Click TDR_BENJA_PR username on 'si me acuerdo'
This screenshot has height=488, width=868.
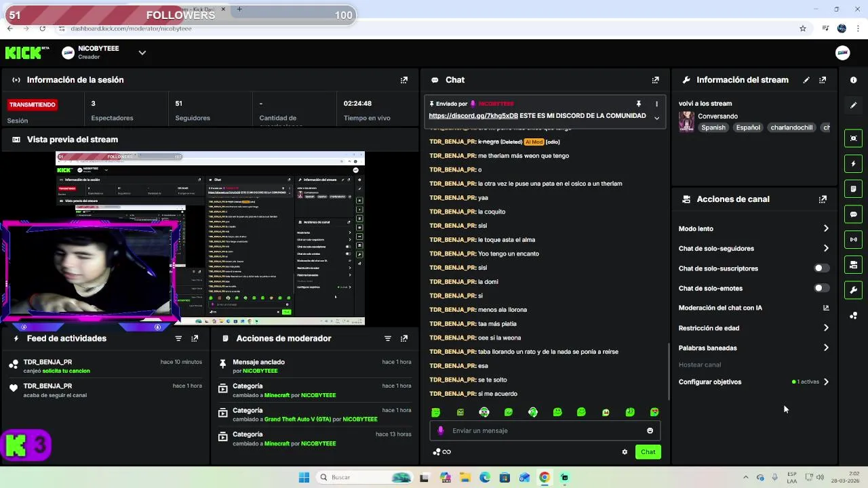(452, 394)
